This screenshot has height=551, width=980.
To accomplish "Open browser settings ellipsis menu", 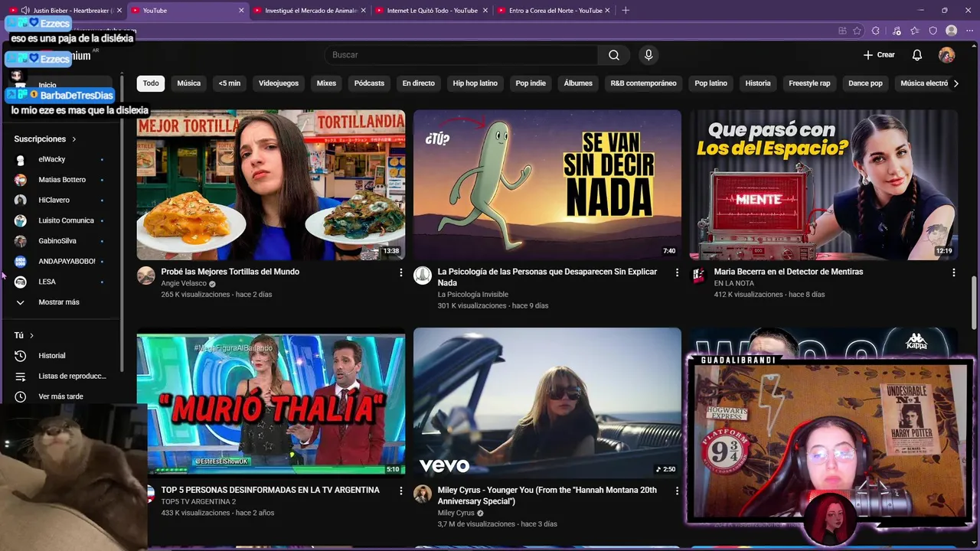I will click(x=969, y=31).
